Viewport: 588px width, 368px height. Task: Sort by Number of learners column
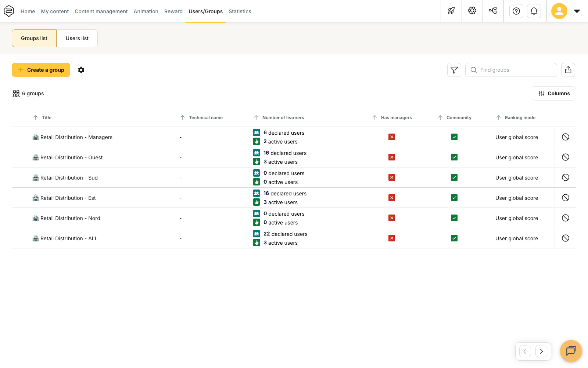[279, 118]
